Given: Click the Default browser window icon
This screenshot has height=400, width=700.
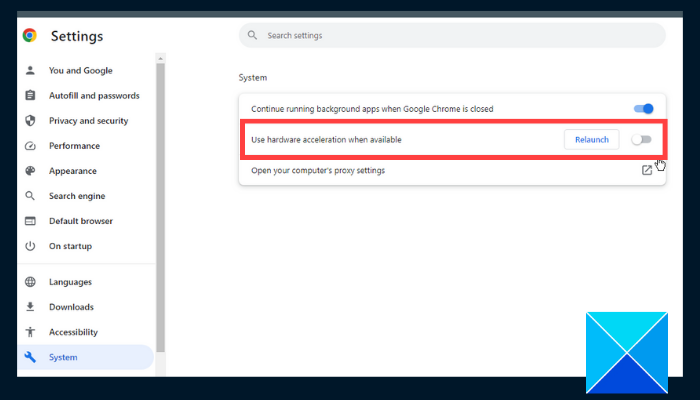Looking at the screenshot, I should (x=30, y=221).
